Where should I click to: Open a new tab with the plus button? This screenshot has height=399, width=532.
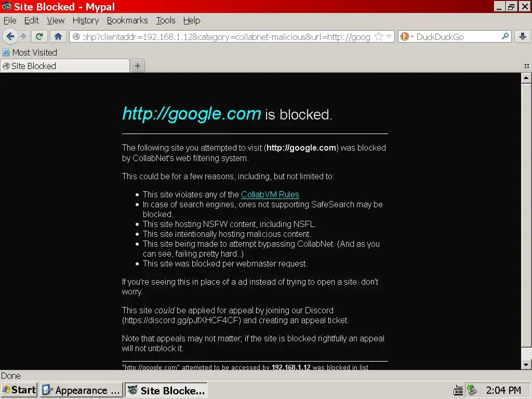[137, 66]
